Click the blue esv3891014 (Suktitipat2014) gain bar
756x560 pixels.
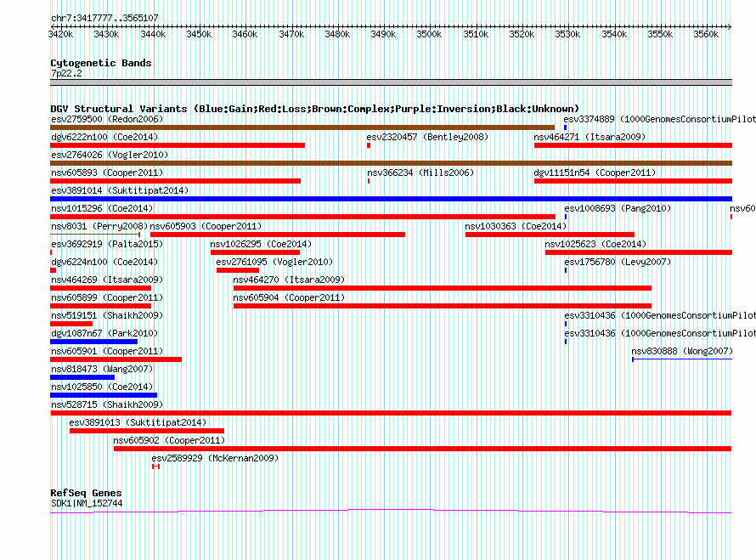tap(391, 199)
